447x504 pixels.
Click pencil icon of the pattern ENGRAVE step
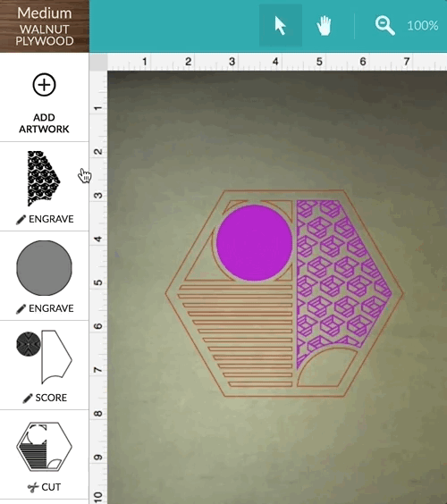(x=21, y=220)
